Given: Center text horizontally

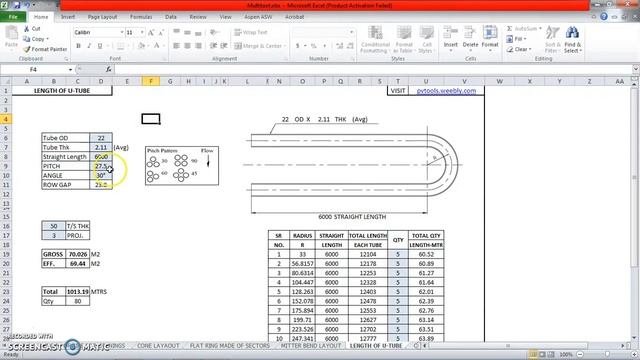Looking at the screenshot, I should pyautogui.click(x=187, y=46).
